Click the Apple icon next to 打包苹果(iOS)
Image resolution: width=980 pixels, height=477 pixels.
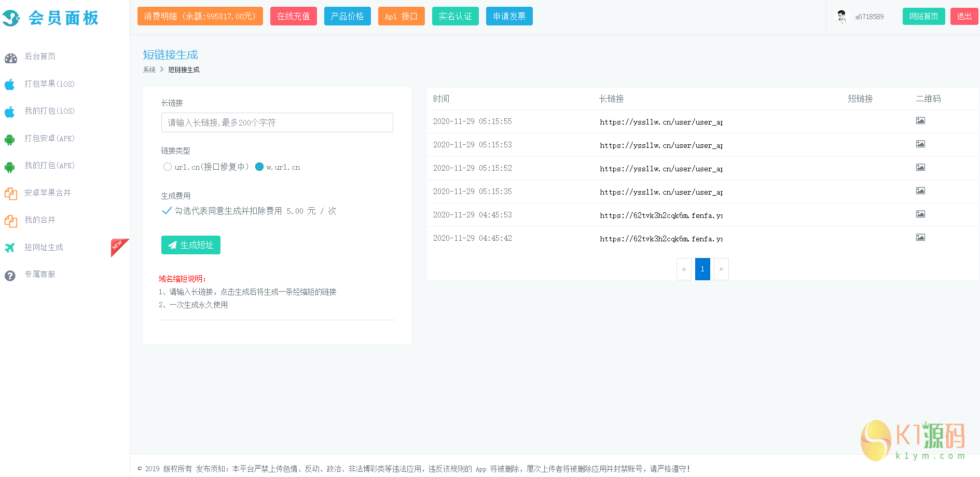click(x=10, y=84)
